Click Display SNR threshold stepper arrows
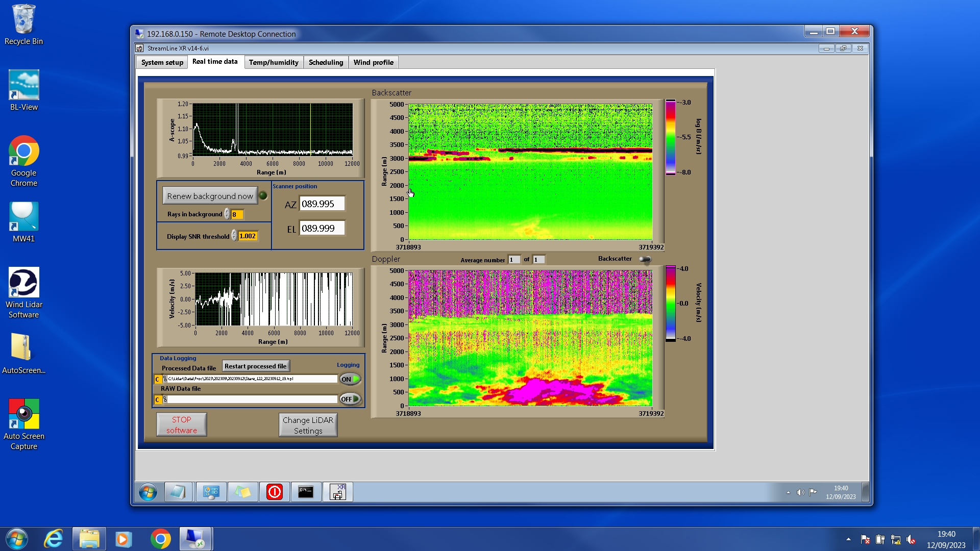This screenshot has height=551, width=980. point(234,236)
